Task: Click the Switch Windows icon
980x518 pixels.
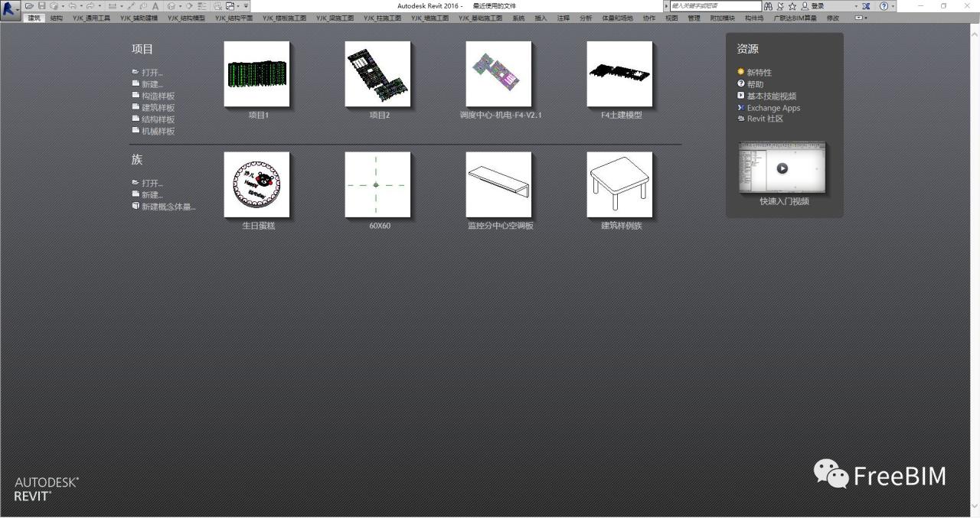Action: tap(231, 6)
